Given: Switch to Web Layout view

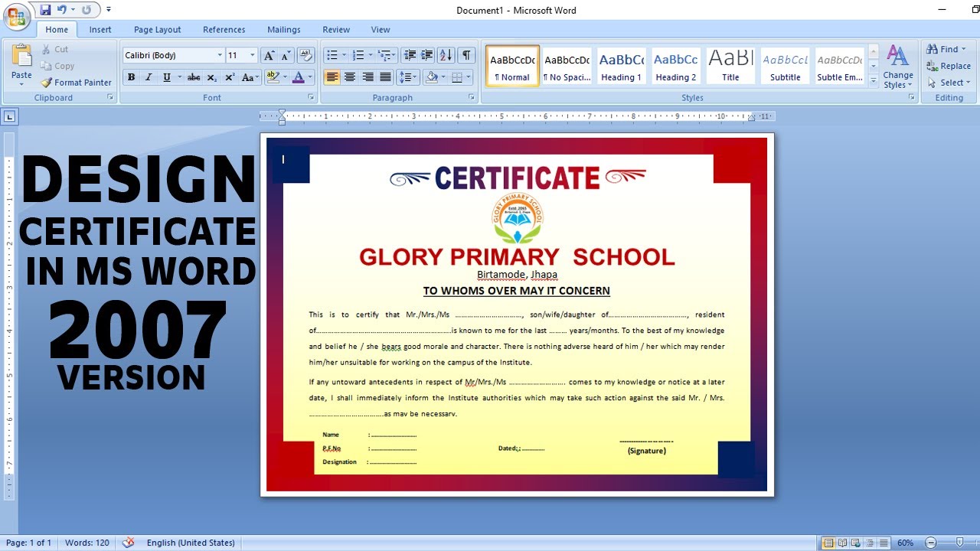Looking at the screenshot, I should 855,543.
